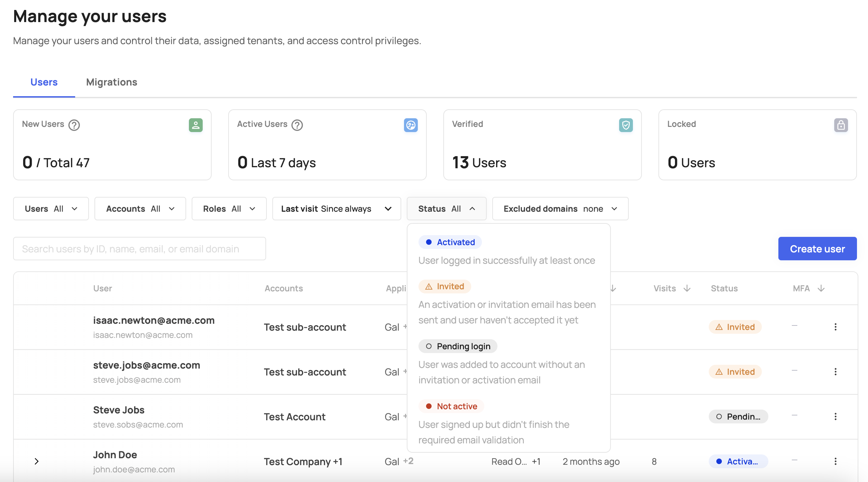
Task: Open row menu for isaac.newton@acme.com
Action: click(x=835, y=327)
